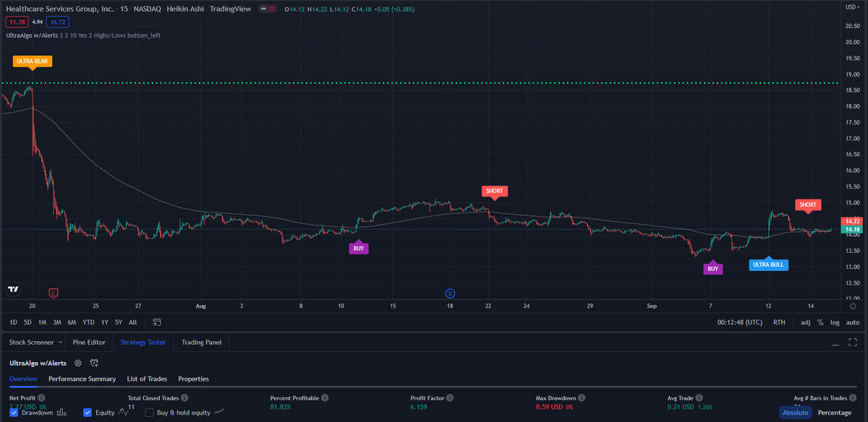The width and height of the screenshot is (868, 422).
Task: Set chart range to 1D
Action: pos(13,322)
